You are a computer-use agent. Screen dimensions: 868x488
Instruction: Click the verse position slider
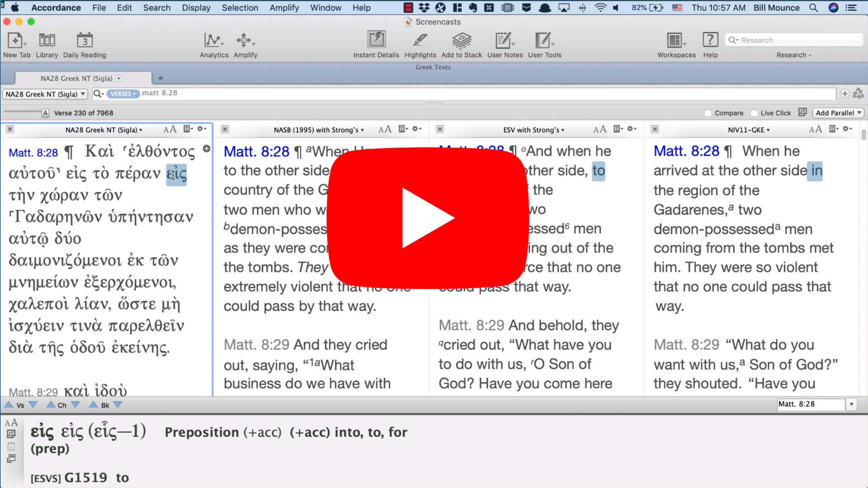23,112
